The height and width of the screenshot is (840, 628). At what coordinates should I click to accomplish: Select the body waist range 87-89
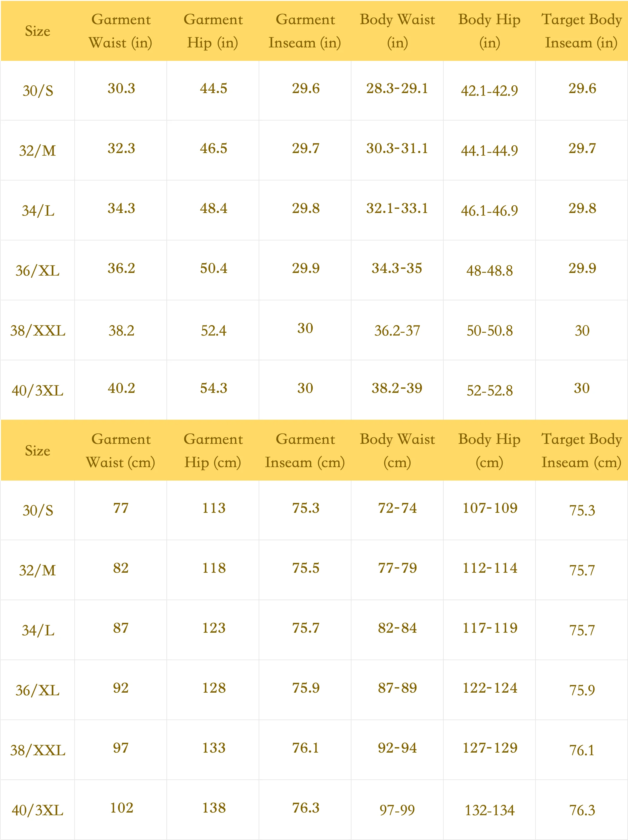pyautogui.click(x=397, y=688)
